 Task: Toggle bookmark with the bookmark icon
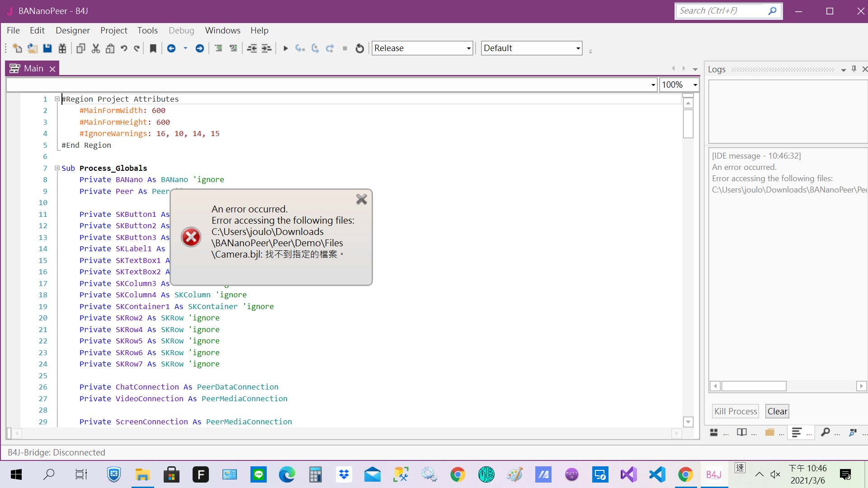tap(153, 48)
